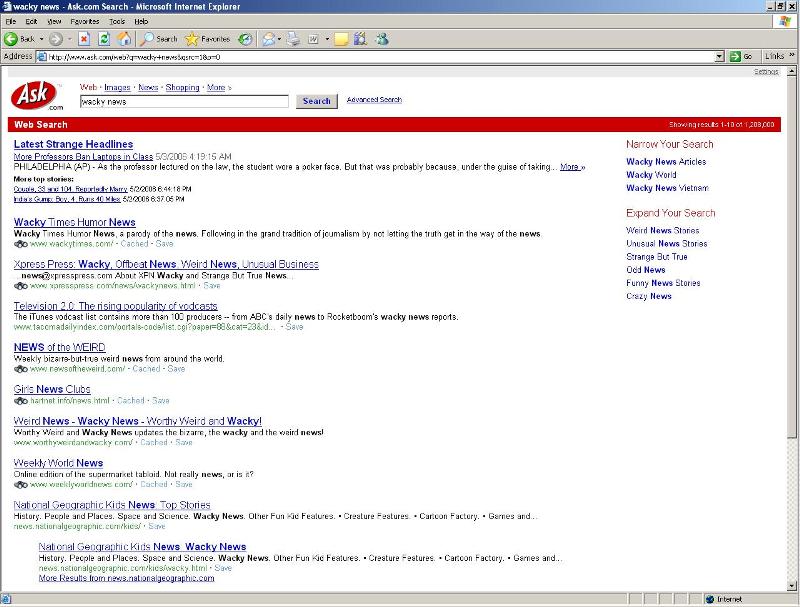
Task: Open the Favorites menu in menu bar
Action: click(x=84, y=21)
